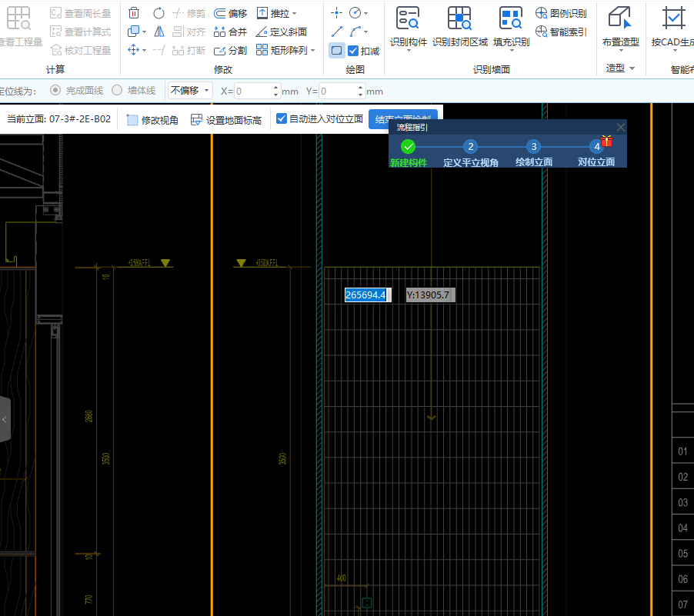
Task: Select the Wall Line (墙体线) radio button
Action: [x=117, y=90]
